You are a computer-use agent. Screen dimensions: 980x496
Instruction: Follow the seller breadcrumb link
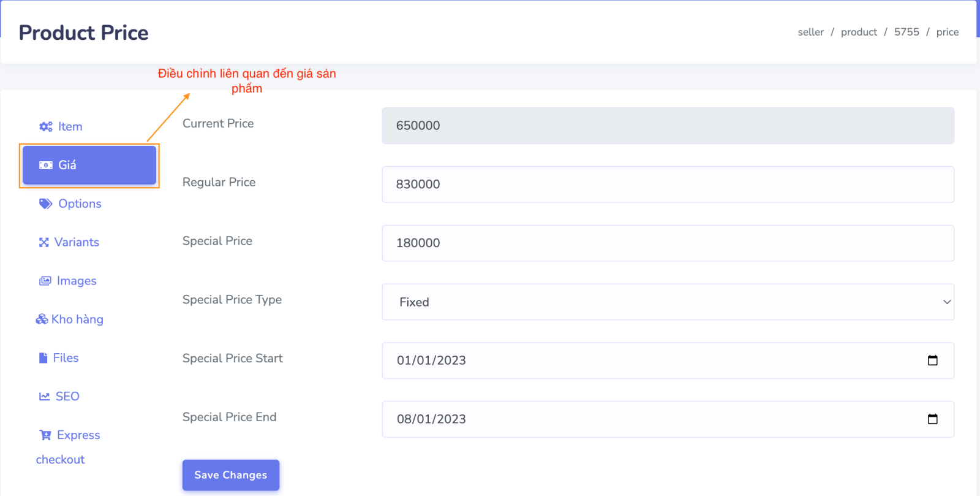810,32
